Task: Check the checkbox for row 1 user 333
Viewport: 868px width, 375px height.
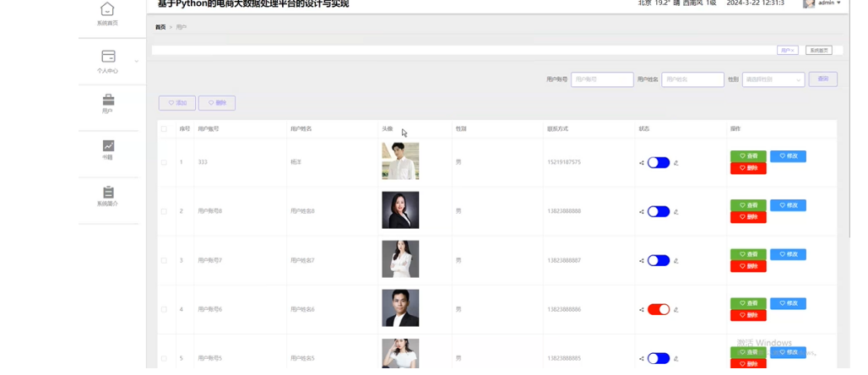Action: 164,162
